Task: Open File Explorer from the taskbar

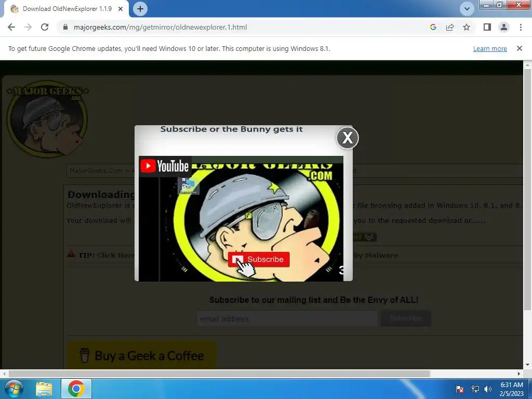Action: pyautogui.click(x=44, y=389)
